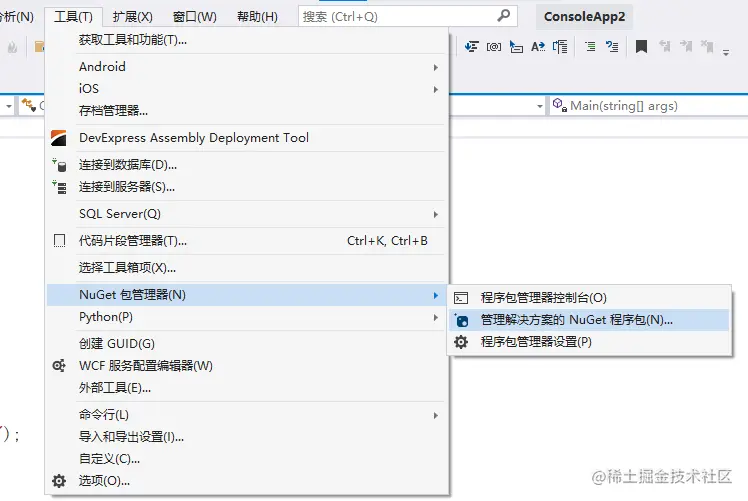Open the Main(string[] args) member dropdown
The image size is (748, 501).
coord(649,105)
